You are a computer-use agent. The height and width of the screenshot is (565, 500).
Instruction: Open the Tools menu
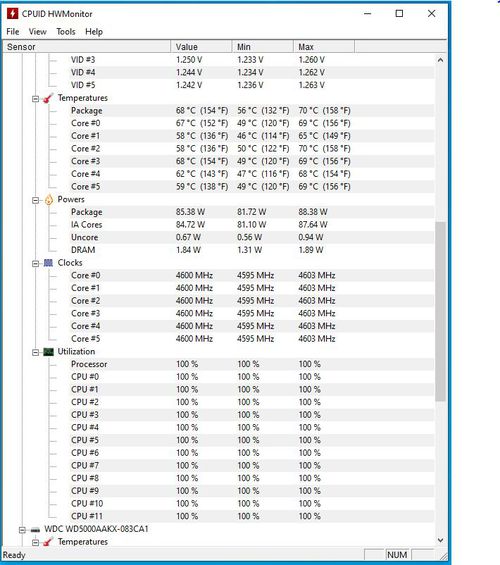(66, 32)
